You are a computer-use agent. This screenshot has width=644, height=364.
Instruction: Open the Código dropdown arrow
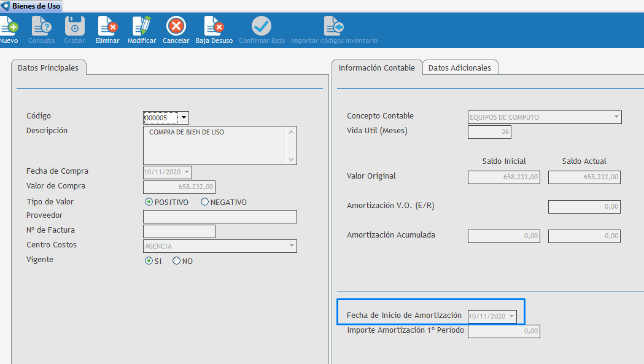tap(184, 117)
